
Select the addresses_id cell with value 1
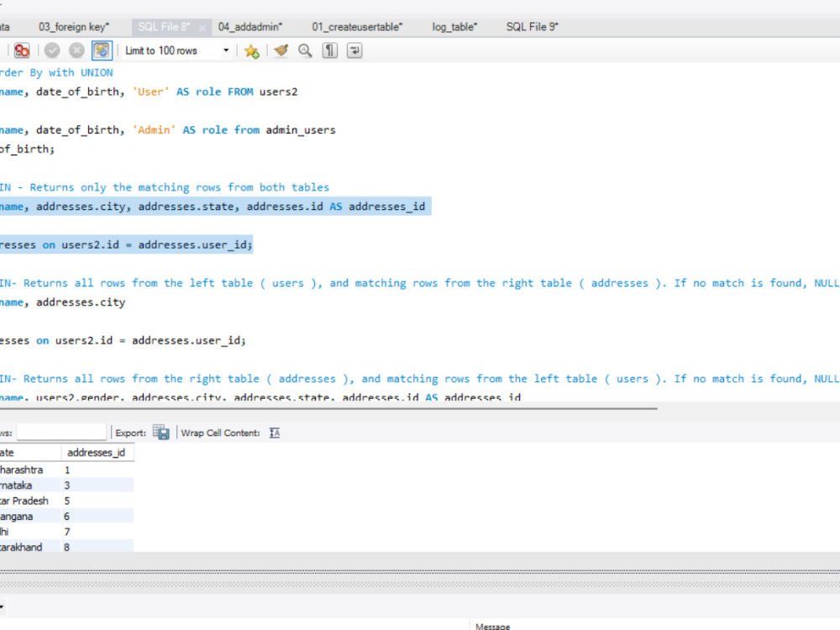coord(97,470)
